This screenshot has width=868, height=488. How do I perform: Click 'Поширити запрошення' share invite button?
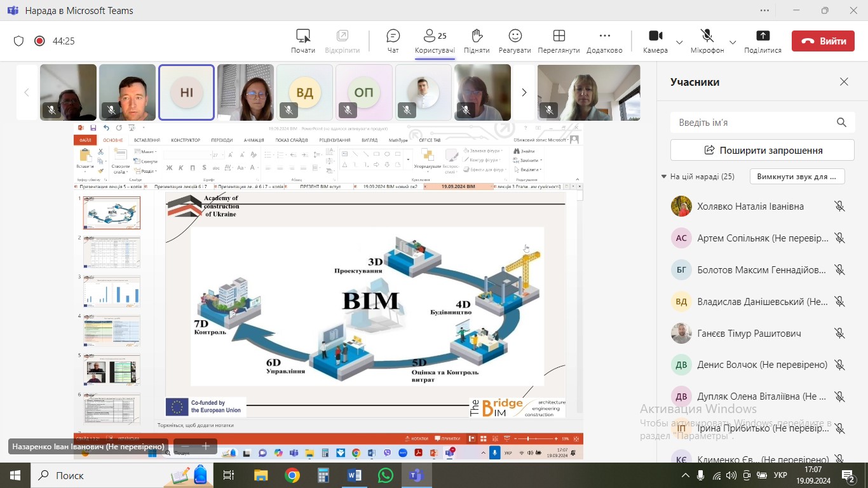[x=762, y=151]
